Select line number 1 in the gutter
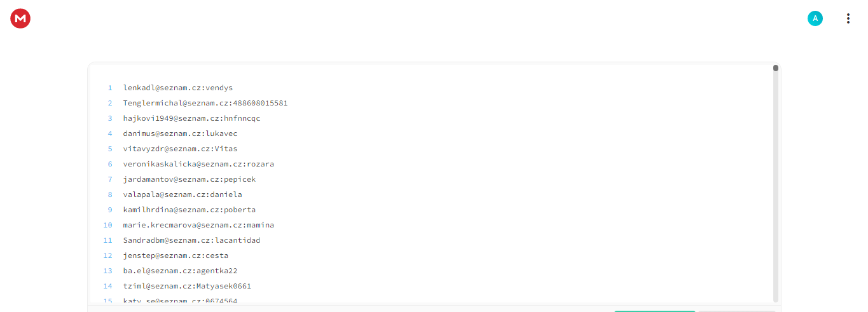The height and width of the screenshot is (312, 868). 109,88
